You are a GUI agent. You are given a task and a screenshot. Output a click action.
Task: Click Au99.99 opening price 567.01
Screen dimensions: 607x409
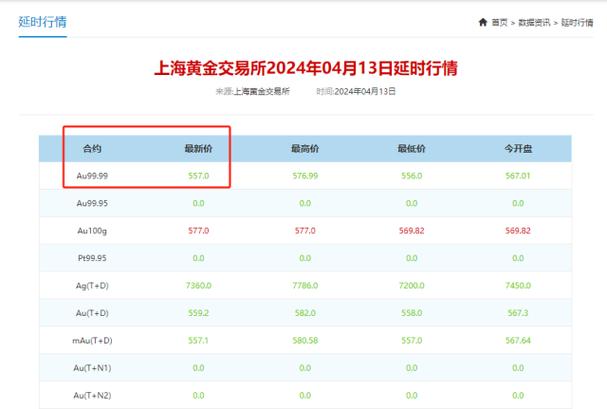518,176
